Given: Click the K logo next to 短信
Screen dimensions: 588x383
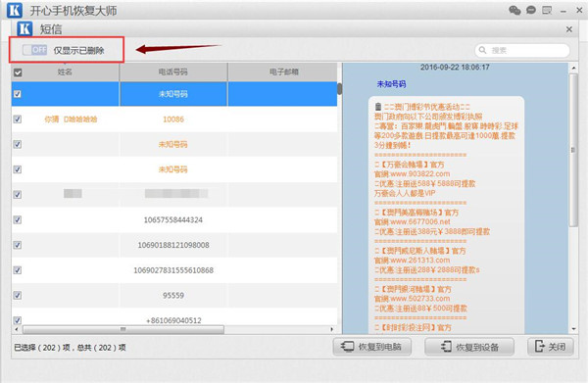Looking at the screenshot, I should [x=24, y=28].
